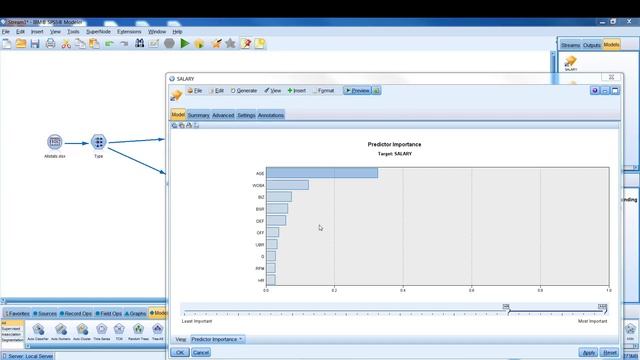Click the Most Important end slider handle
This screenshot has height=360, width=640.
pos(603,309)
